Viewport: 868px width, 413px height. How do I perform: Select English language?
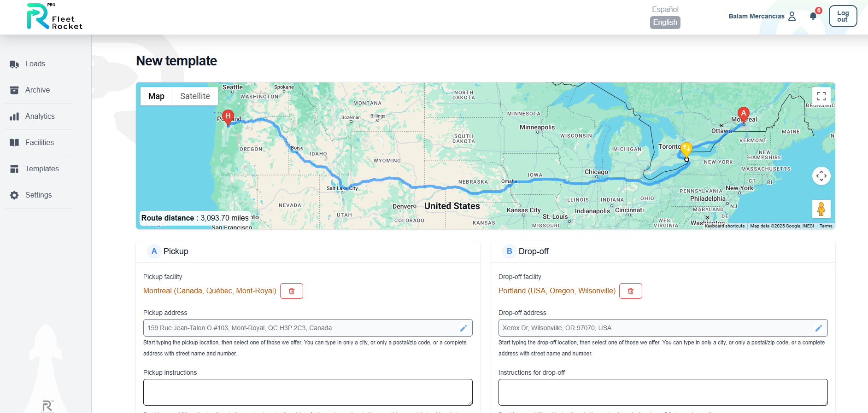[665, 23]
